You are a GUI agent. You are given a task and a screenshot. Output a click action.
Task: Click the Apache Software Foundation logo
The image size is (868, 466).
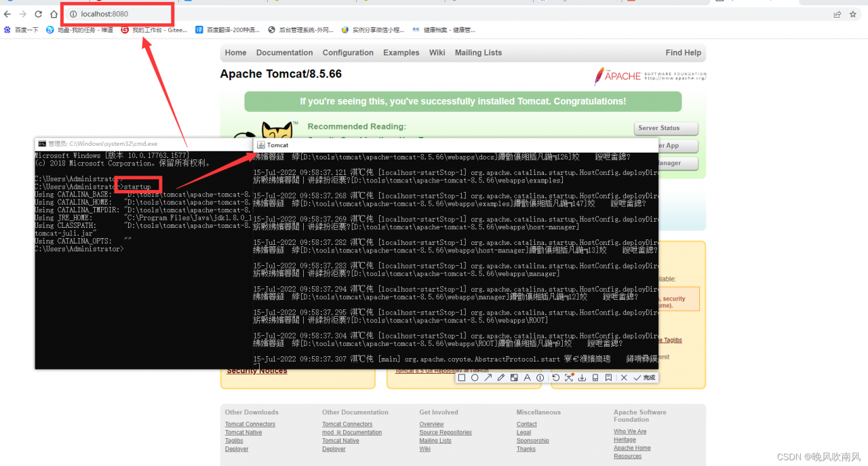tap(650, 75)
